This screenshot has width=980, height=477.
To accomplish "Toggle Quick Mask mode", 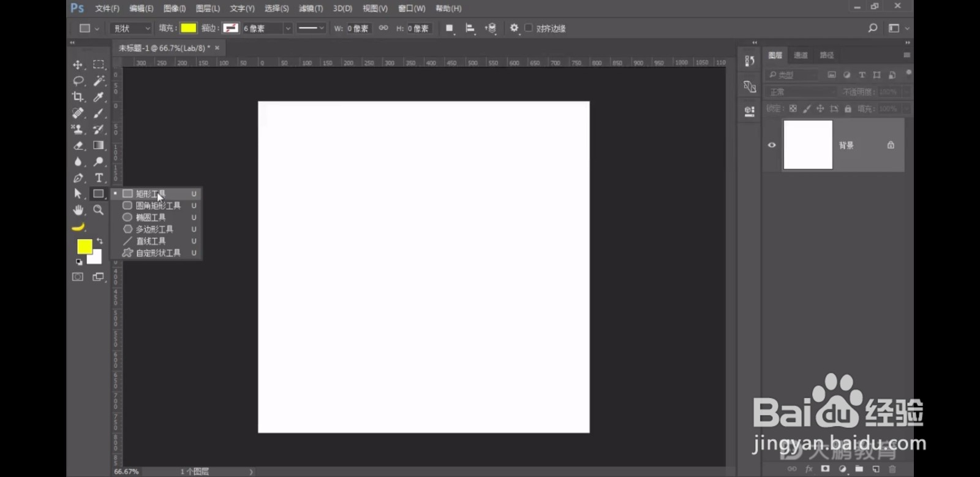I will pos(78,277).
